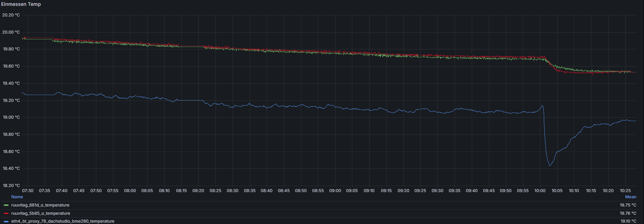Viewport: 644px width, 224px height.
Task: Click the 19.10 °C mean value
Action: click(628, 221)
